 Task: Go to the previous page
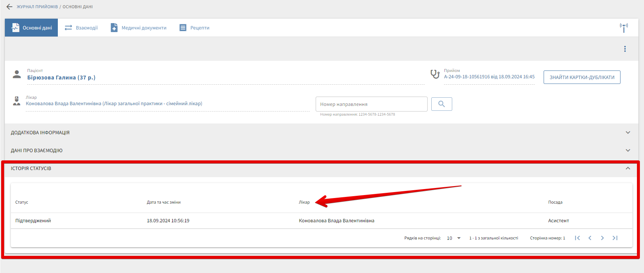[x=590, y=238]
